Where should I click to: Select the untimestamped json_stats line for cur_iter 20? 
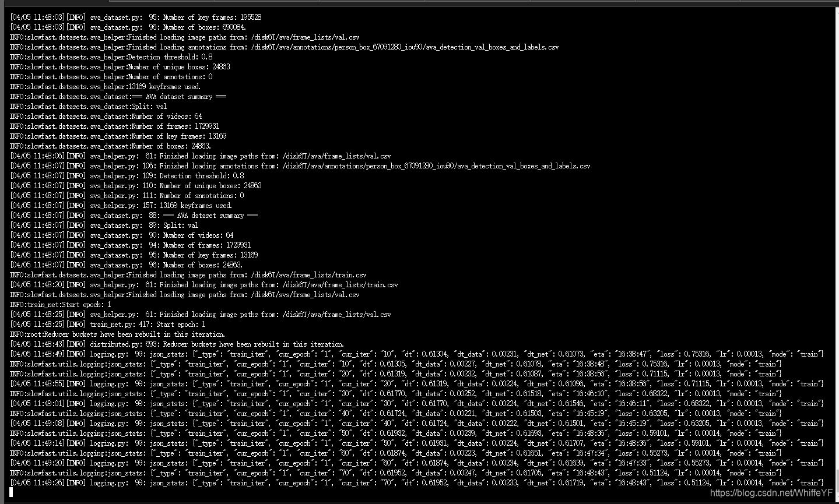(396, 374)
